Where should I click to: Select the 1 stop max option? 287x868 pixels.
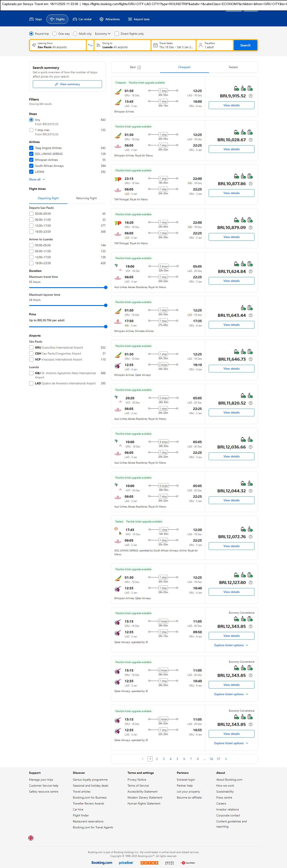pyautogui.click(x=31, y=130)
